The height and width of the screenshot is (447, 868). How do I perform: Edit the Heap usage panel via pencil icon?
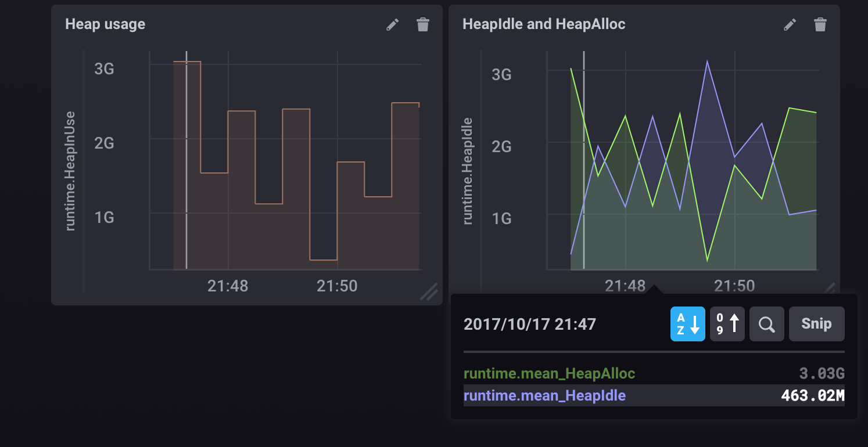(x=392, y=24)
